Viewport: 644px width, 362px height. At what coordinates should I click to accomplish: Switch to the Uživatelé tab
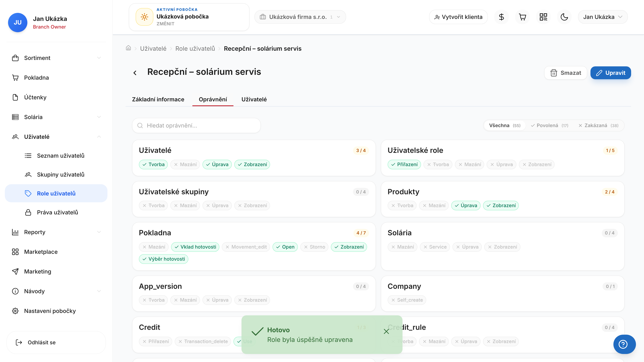coord(254,99)
